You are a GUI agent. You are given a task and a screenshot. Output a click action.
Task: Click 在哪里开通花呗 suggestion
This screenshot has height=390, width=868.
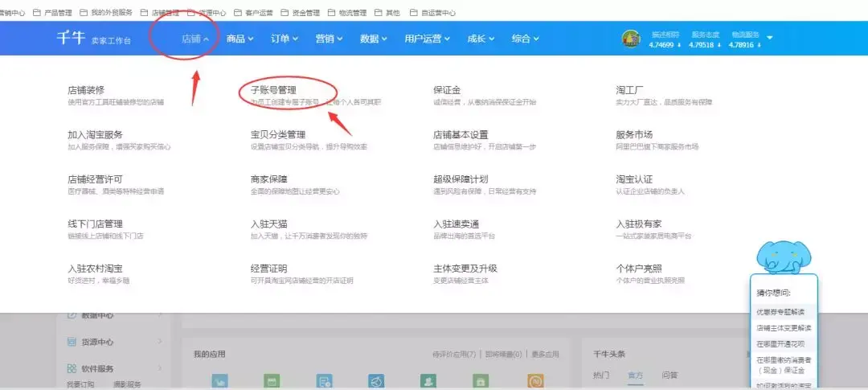coord(780,344)
